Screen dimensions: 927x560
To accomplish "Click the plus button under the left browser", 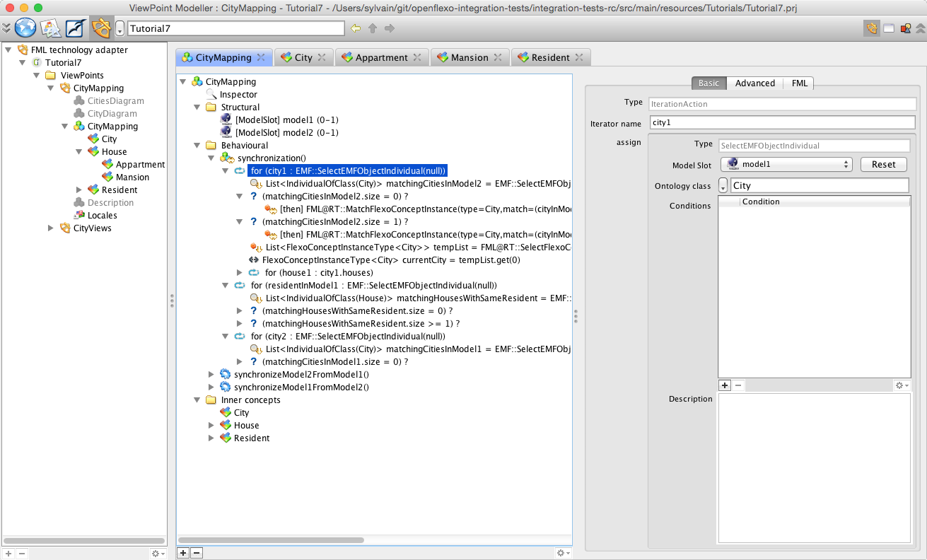I will (x=8, y=554).
